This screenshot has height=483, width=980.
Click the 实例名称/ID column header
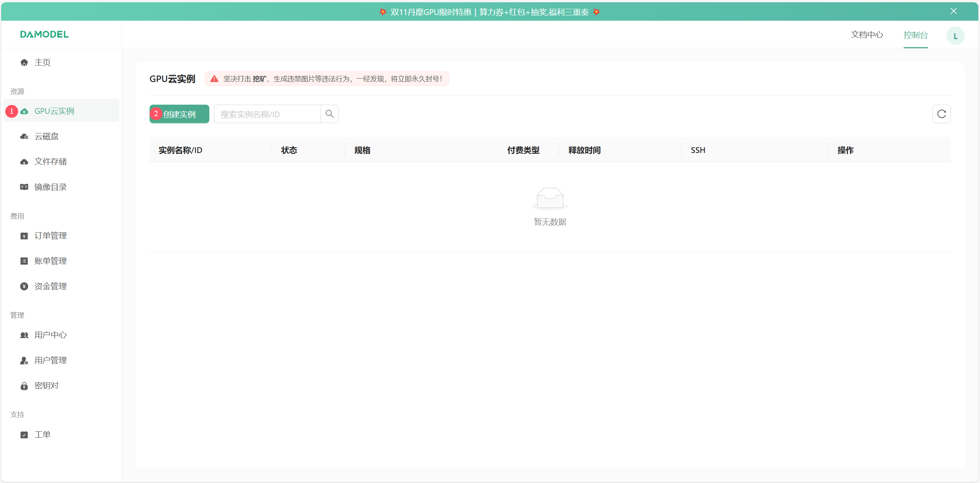click(181, 150)
